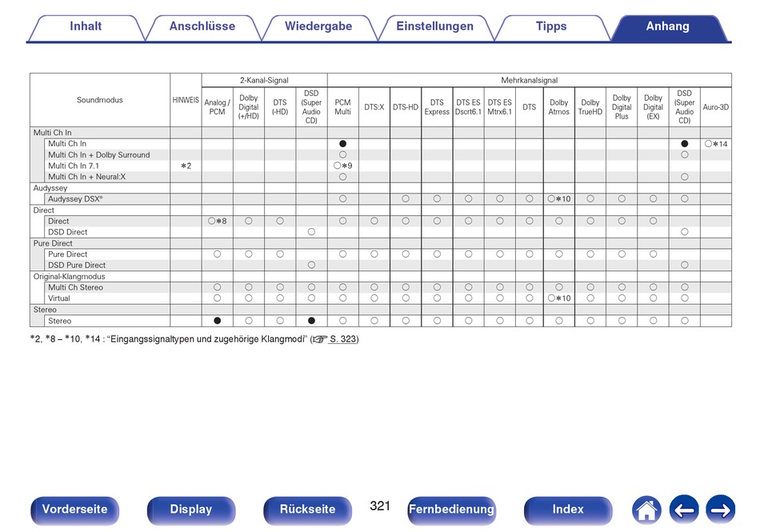This screenshot has width=760, height=532.
Task: Click the back arrow icon
Action: (684, 510)
